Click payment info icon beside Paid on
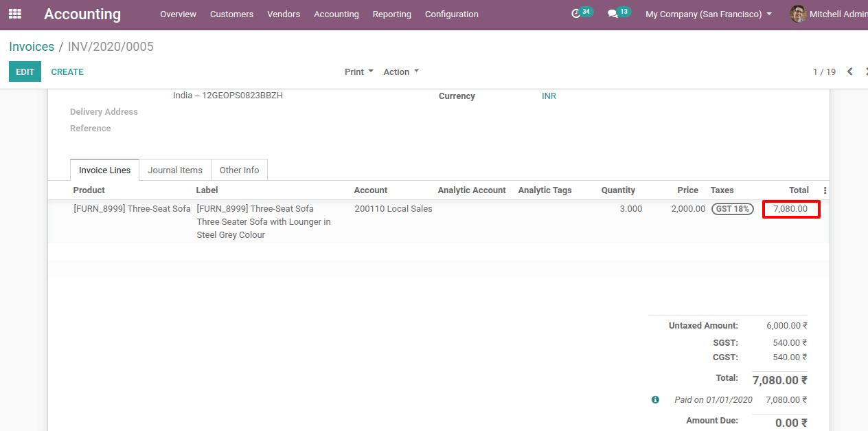Screen dimensions: 868x431 (655, 399)
